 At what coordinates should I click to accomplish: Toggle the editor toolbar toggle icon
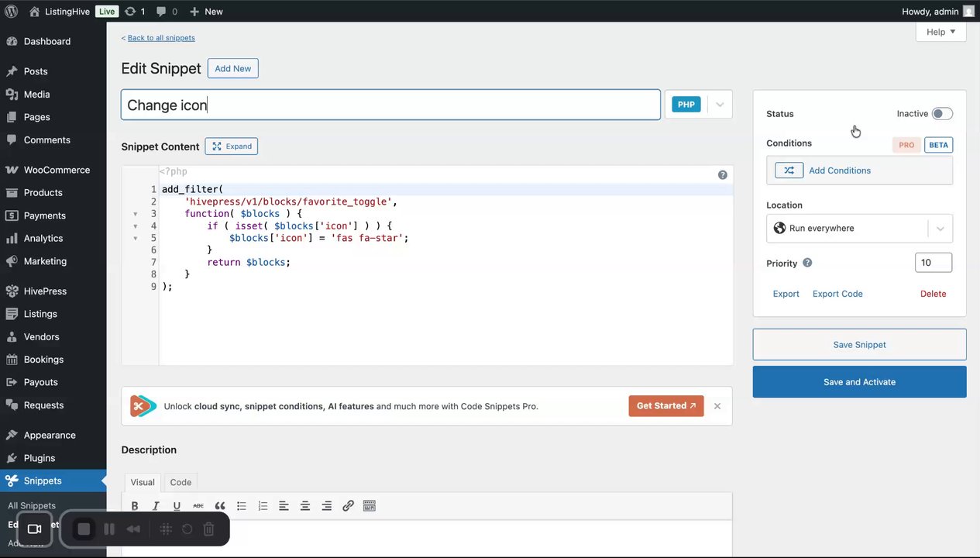point(370,506)
